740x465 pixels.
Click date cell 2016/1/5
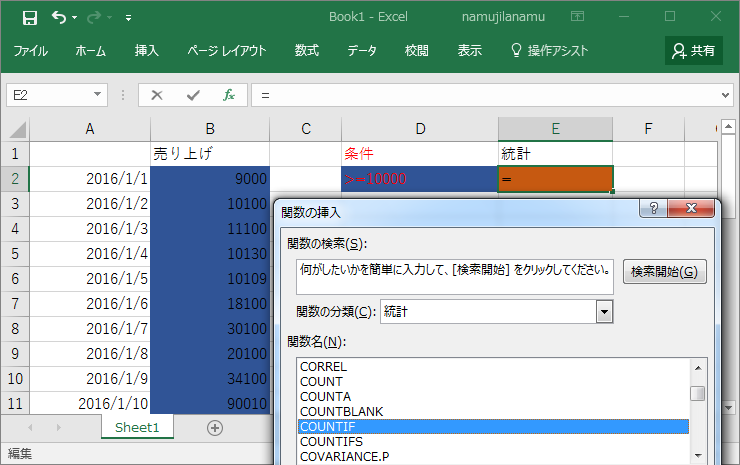(90, 279)
